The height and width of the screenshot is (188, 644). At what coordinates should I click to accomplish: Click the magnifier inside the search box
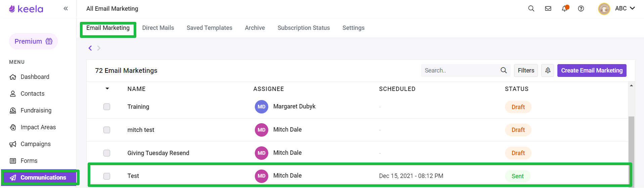click(x=504, y=70)
